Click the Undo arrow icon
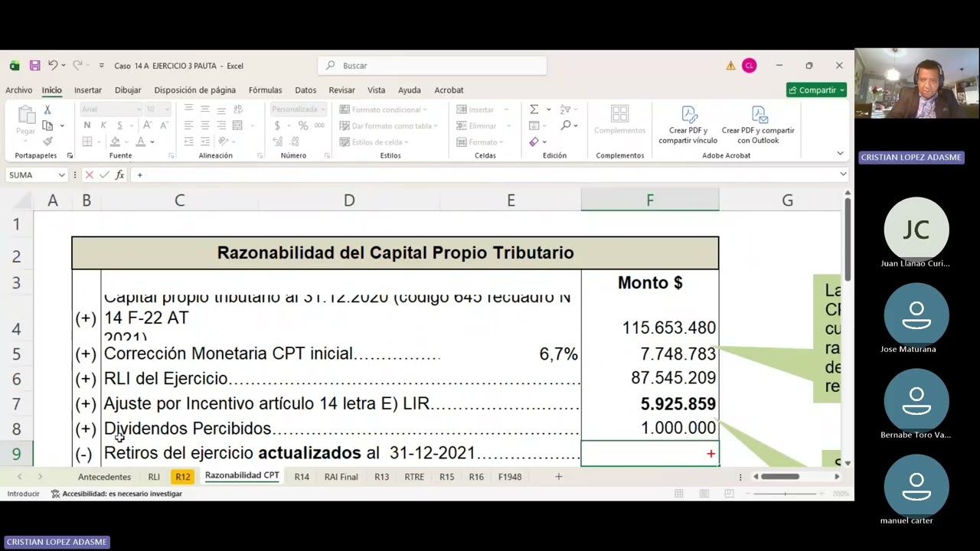Screen dimensions: 980x551 [53, 66]
